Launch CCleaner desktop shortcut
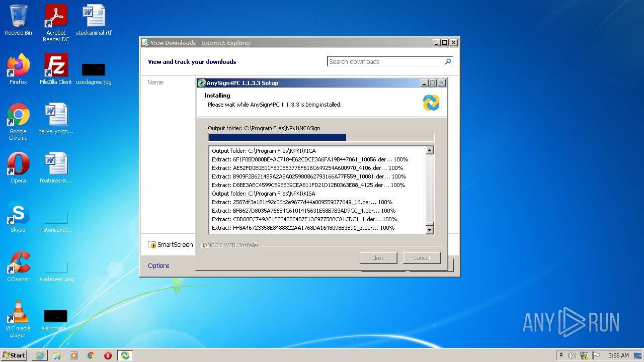Image resolution: width=644 pixels, height=362 pixels. coord(18,266)
